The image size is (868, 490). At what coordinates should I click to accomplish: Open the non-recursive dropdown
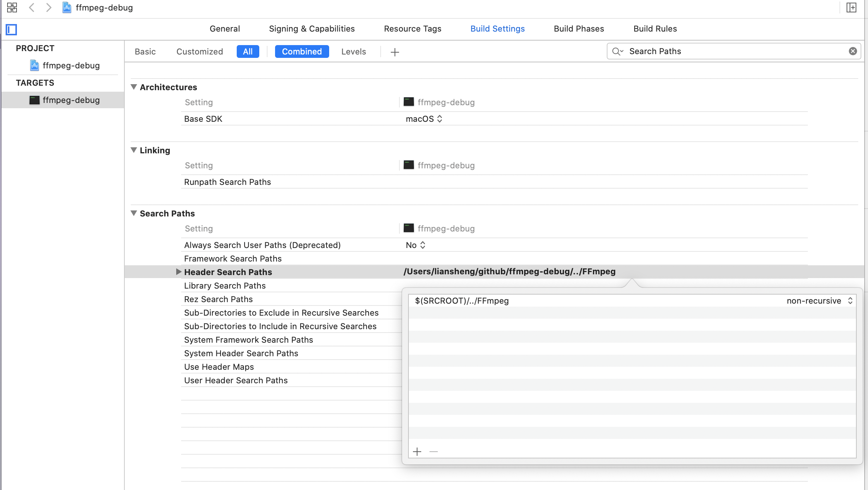pos(819,301)
